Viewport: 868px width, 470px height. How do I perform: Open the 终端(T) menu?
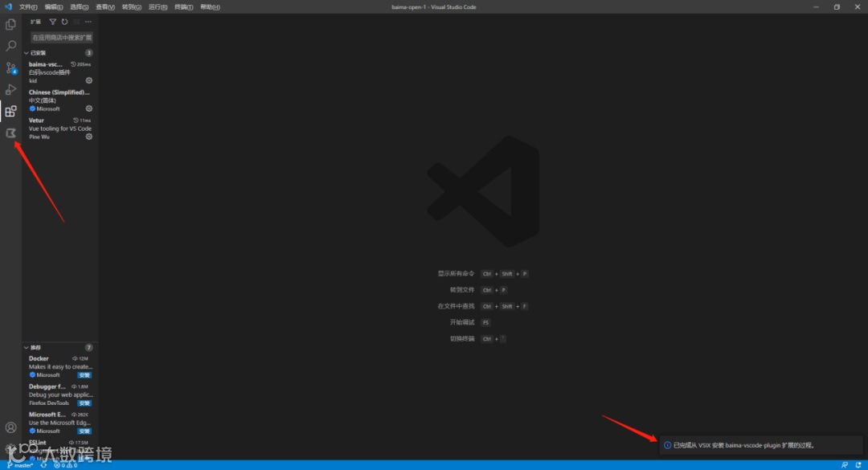pos(184,6)
